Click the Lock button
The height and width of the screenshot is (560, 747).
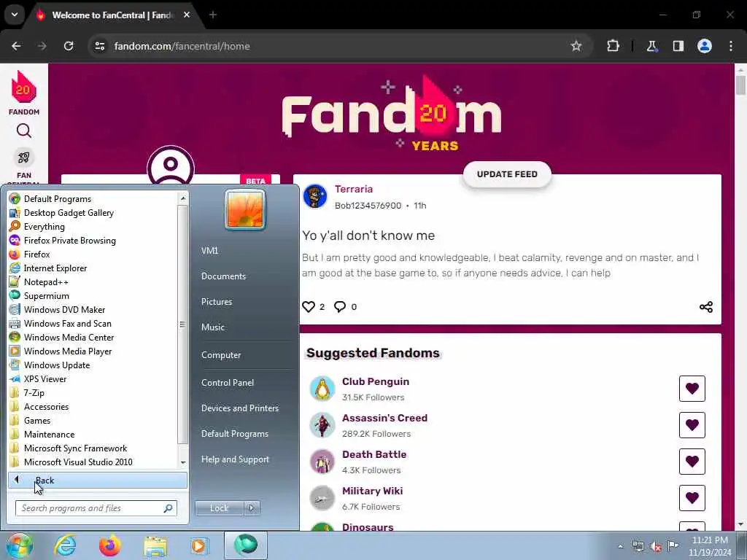click(219, 508)
